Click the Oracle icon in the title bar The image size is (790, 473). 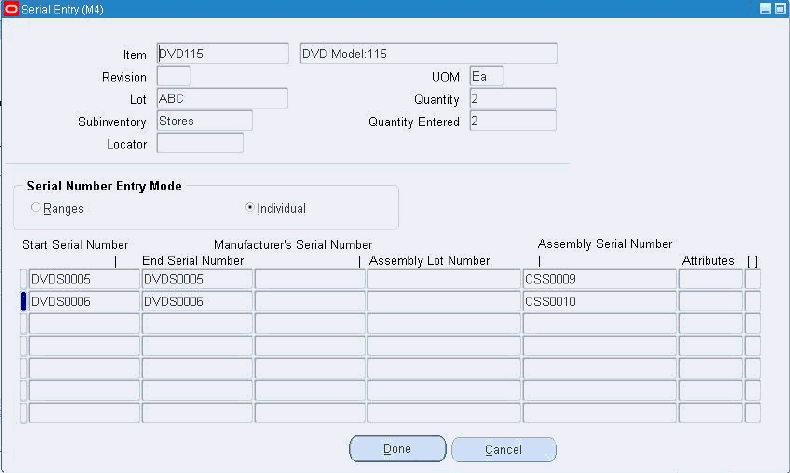point(11,9)
